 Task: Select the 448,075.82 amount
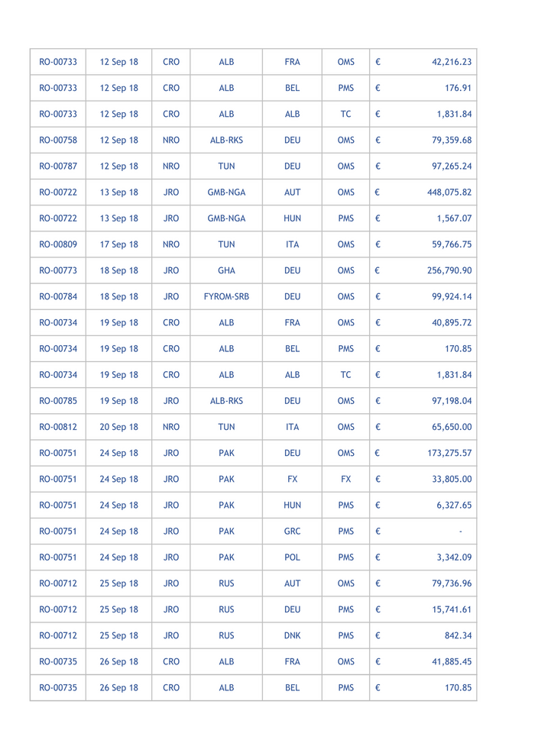click(x=449, y=192)
